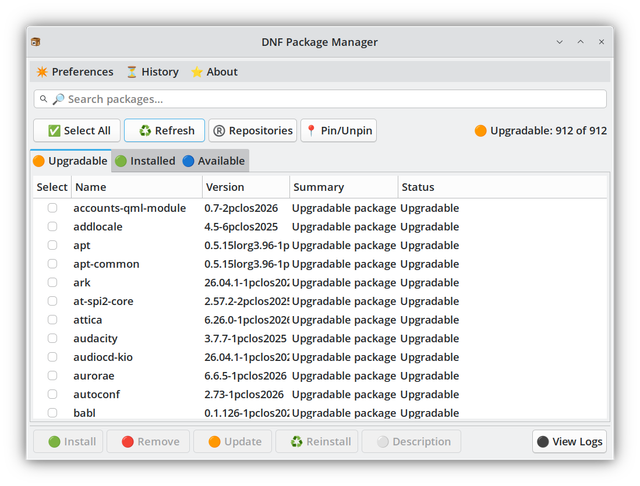Viewport: 640px width, 486px height.
Task: Click the Upgradable: 912 of 912 label
Action: 549,131
